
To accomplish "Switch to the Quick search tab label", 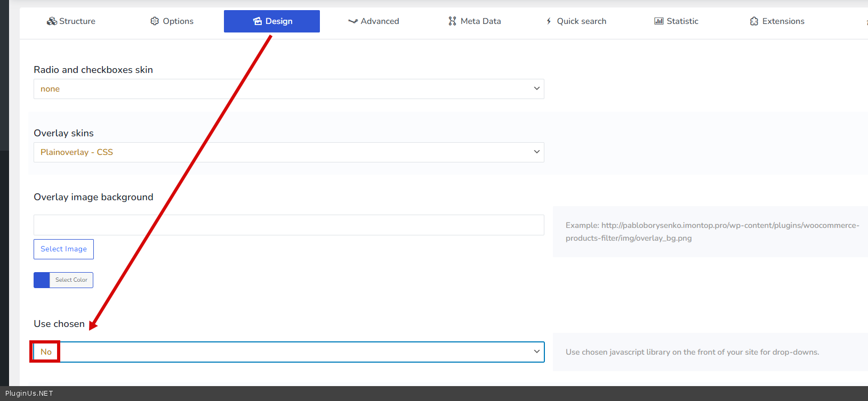I will [581, 21].
